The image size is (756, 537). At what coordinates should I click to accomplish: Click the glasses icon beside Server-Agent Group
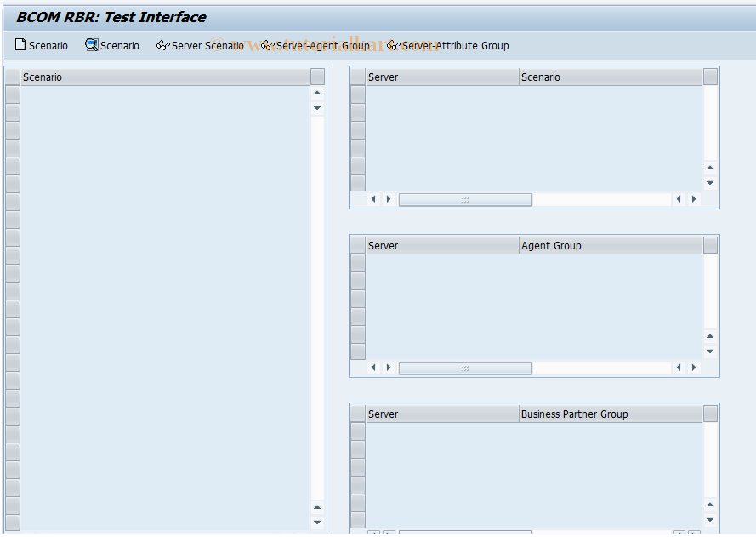pos(268,45)
